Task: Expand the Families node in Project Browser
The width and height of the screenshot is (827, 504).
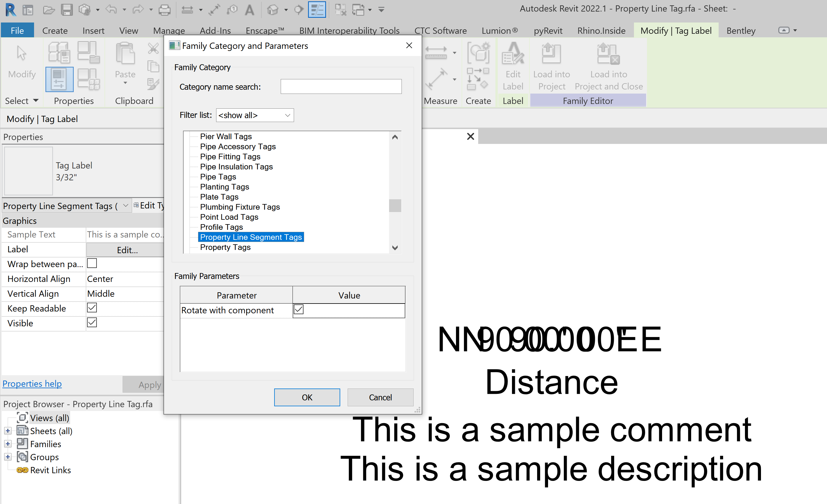Action: point(7,444)
